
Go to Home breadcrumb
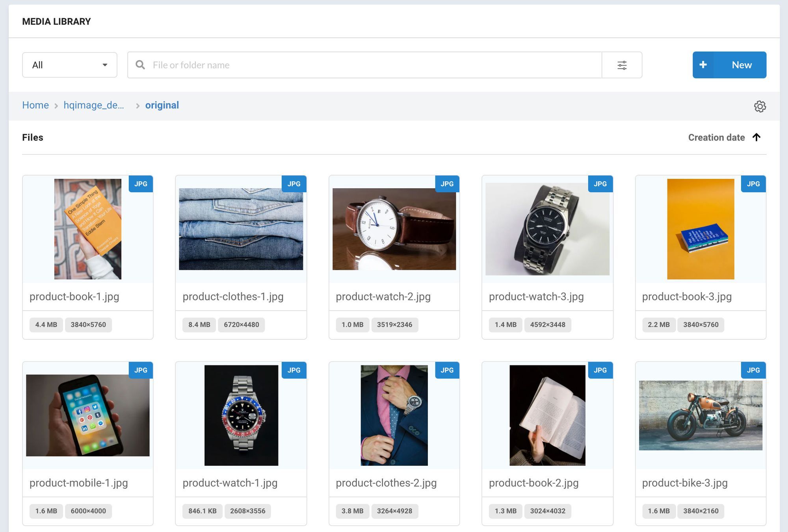(35, 105)
